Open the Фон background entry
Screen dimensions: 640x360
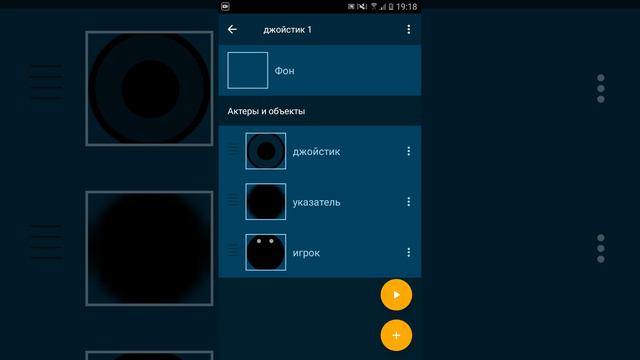click(320, 70)
